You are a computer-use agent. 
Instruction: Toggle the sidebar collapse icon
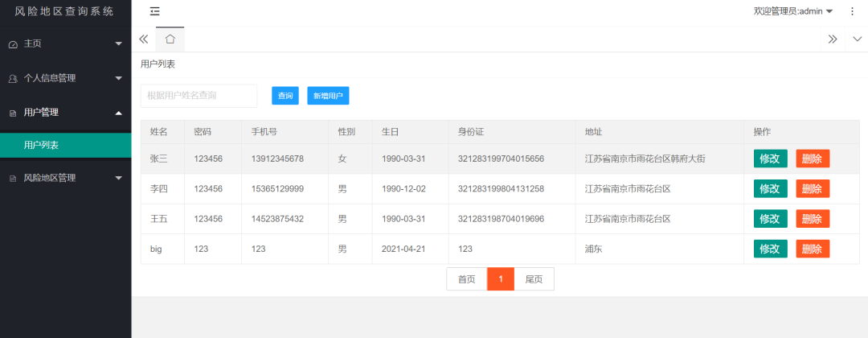pyautogui.click(x=155, y=11)
